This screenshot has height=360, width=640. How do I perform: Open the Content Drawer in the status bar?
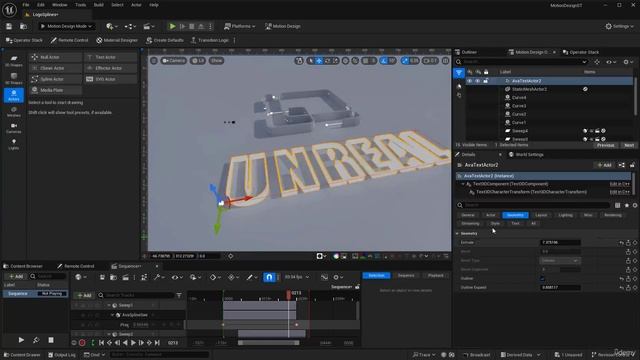[22, 355]
